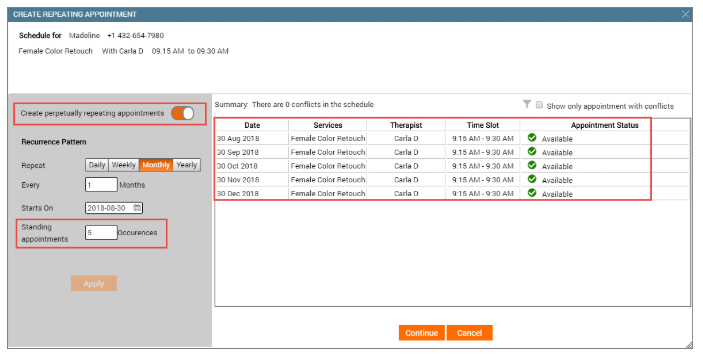703x360 pixels.
Task: Click the conflicts summary text
Action: (x=294, y=104)
